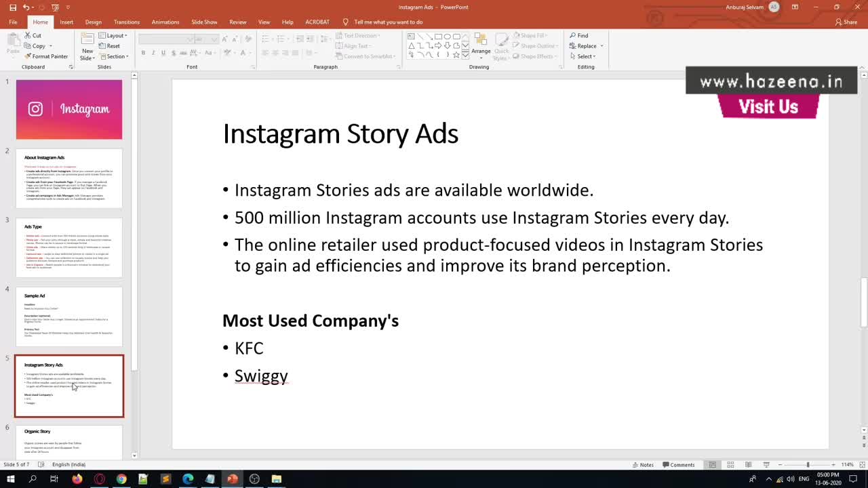Open Find in the Editing group
This screenshot has width=868, height=488.
(x=578, y=35)
